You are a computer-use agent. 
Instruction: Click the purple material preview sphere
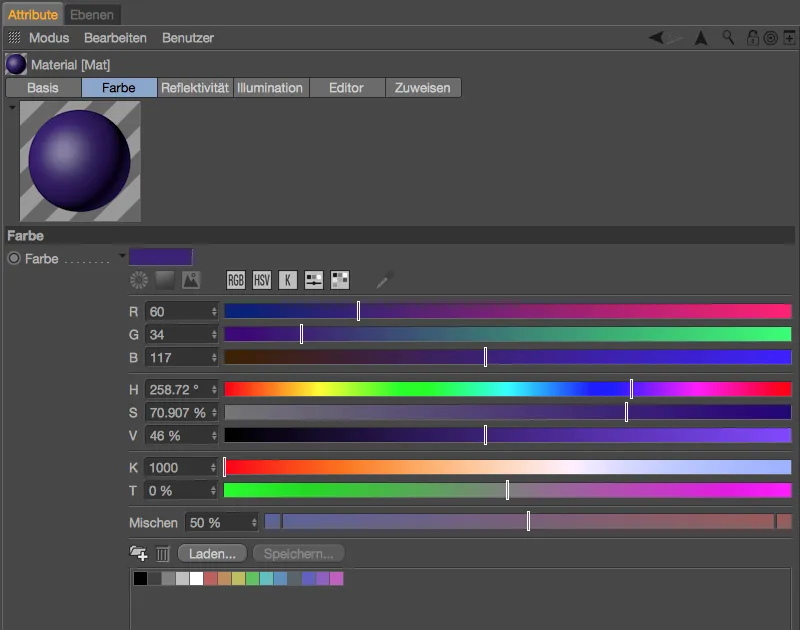pos(80,161)
